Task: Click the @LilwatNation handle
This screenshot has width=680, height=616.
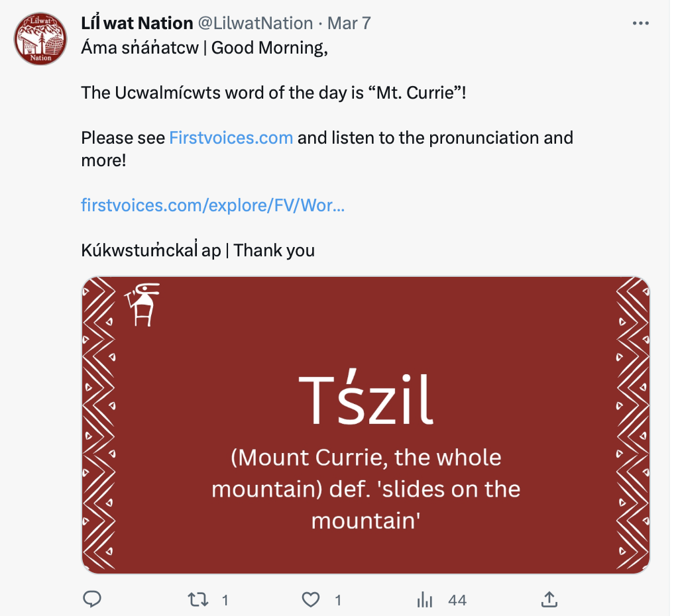Action: click(255, 23)
